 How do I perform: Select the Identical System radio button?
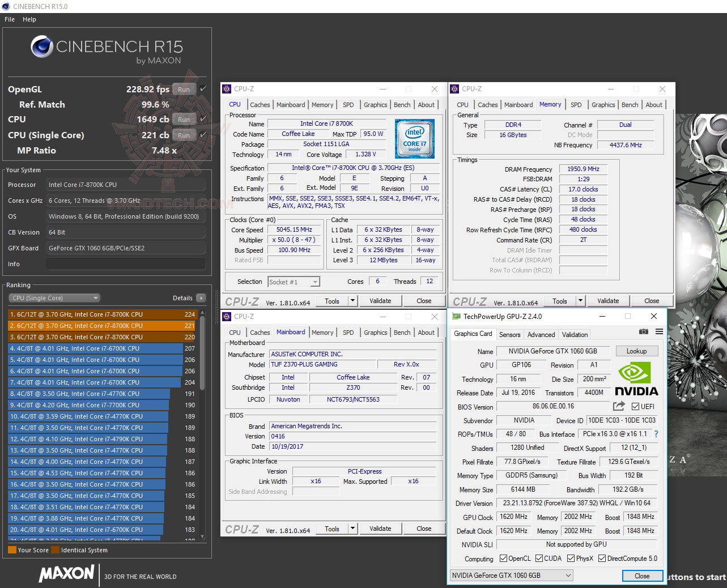[x=55, y=550]
